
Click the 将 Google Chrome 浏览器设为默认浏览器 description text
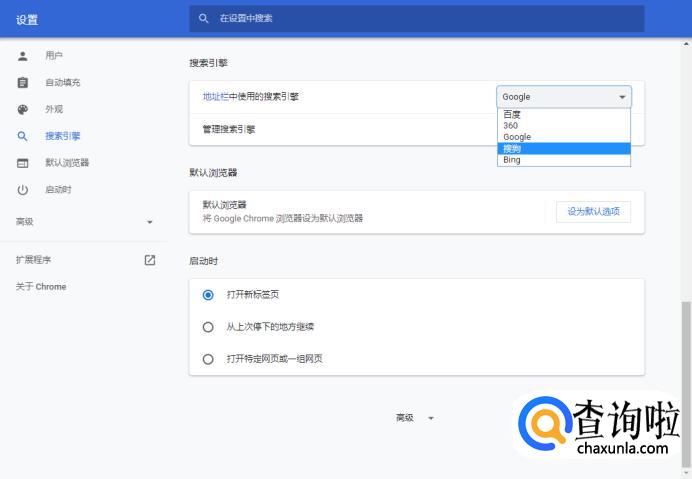pos(282,219)
